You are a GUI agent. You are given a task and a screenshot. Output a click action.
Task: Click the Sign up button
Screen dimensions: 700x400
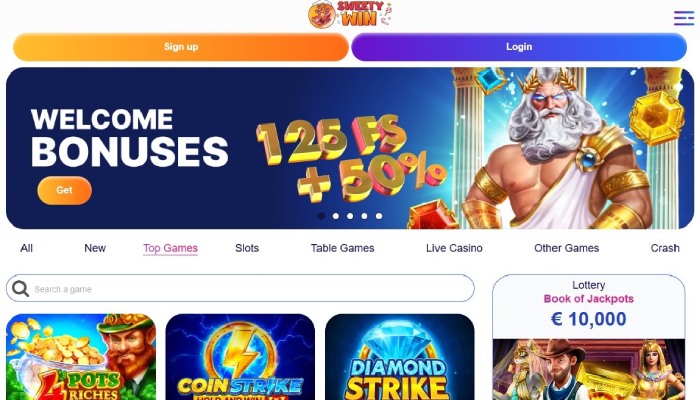click(x=181, y=47)
